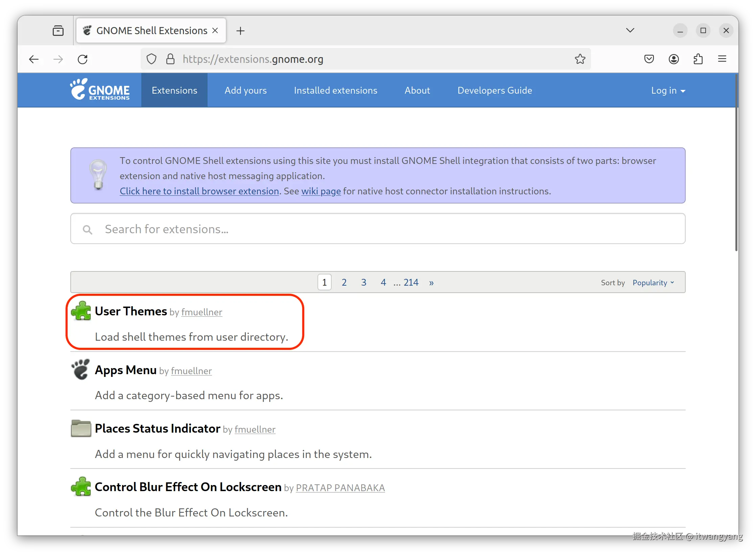The height and width of the screenshot is (555, 756).
Task: Click the Firefox View icon
Action: 58,31
